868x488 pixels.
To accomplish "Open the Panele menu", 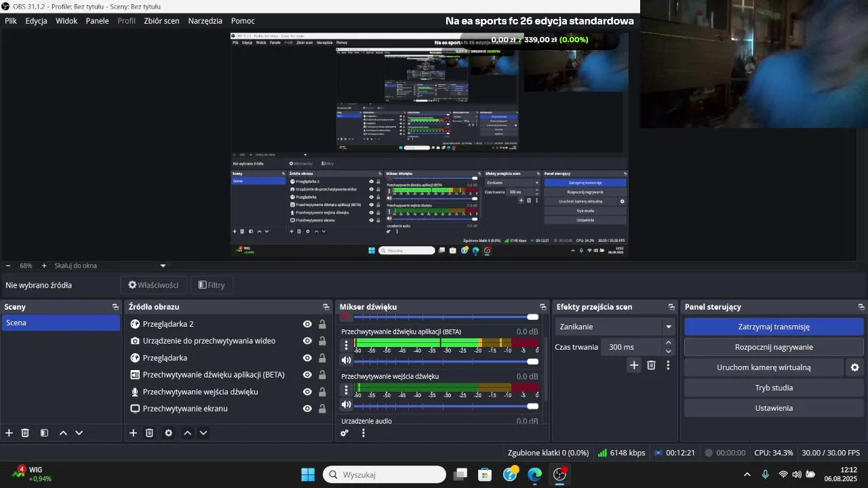I will tap(98, 21).
